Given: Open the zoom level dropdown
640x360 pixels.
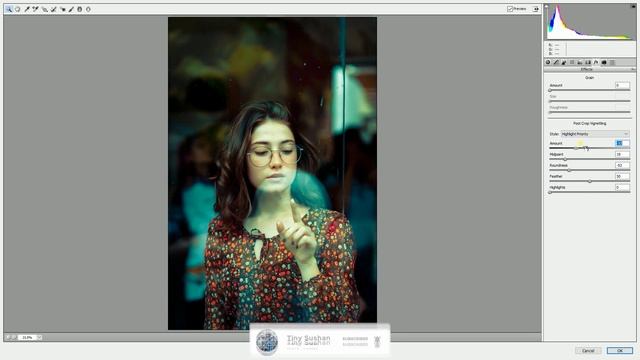Looking at the screenshot, I should 39,338.
